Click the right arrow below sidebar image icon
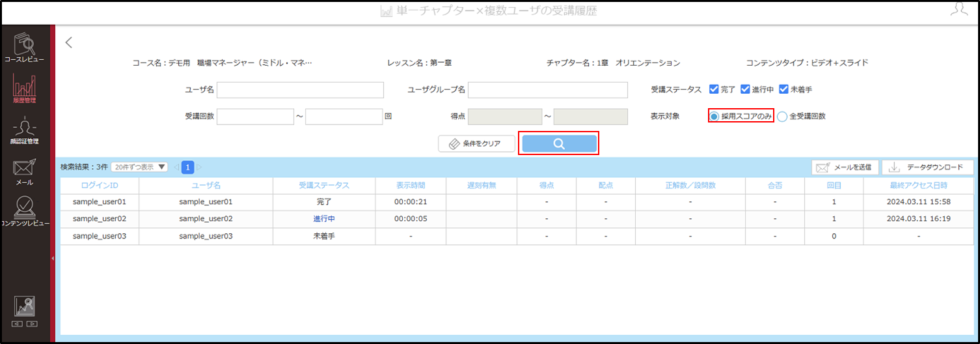The width and height of the screenshot is (980, 344). click(x=31, y=323)
